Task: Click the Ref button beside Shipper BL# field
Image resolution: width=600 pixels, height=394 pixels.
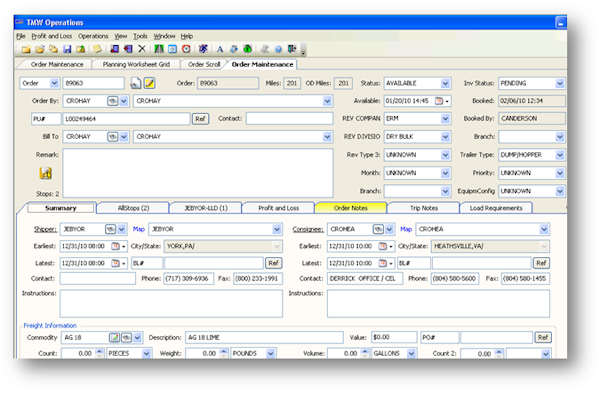Action: pyautogui.click(x=273, y=263)
